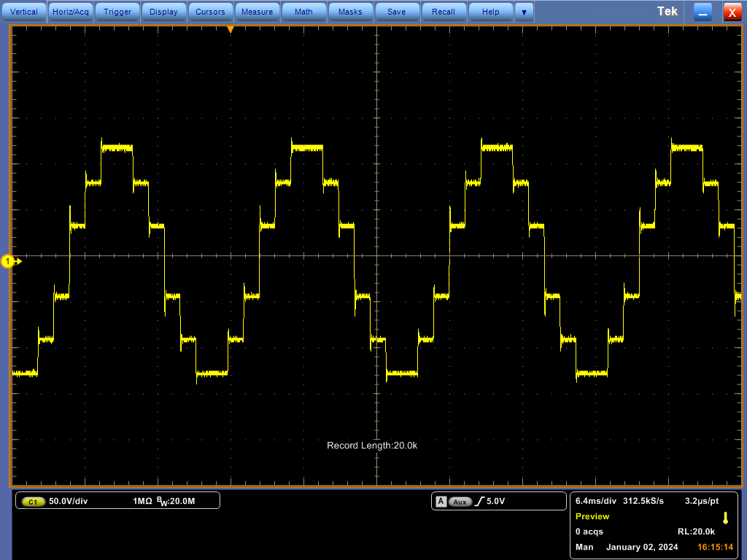Open the Vertical menu
The height and width of the screenshot is (560, 747).
tap(24, 11)
